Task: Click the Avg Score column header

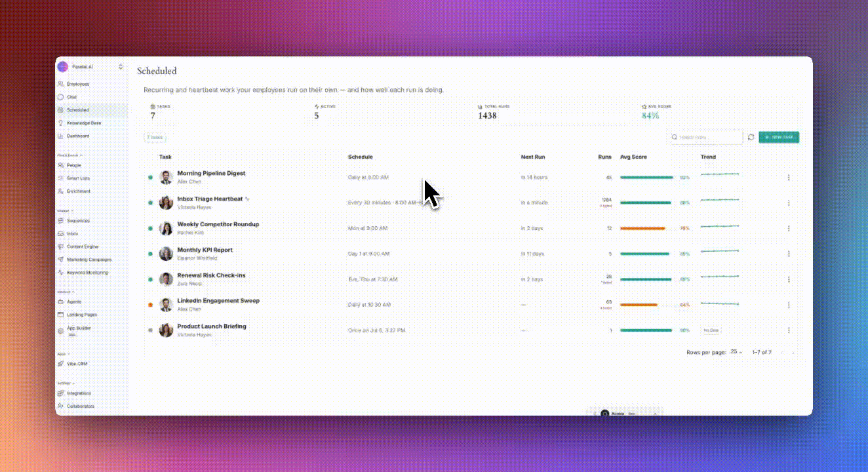Action: coord(633,157)
